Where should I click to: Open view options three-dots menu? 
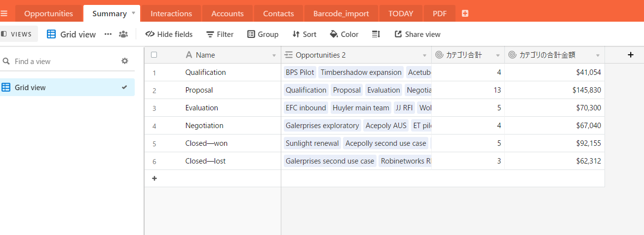(x=108, y=34)
